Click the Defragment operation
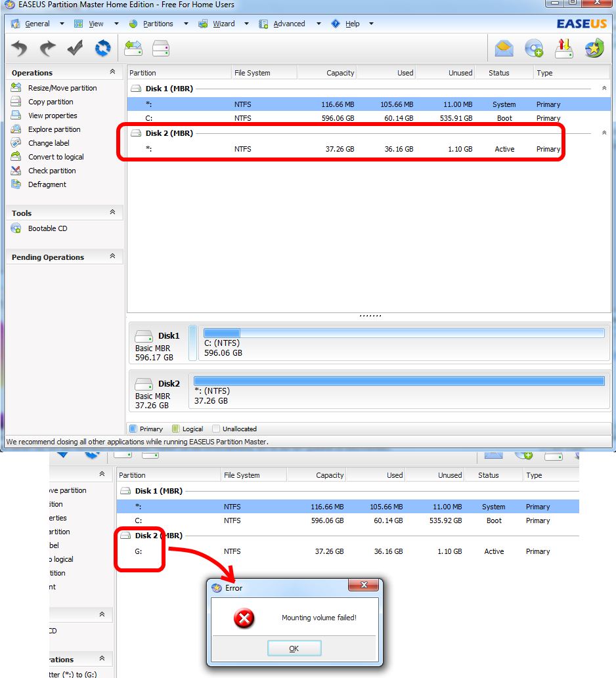This screenshot has width=616, height=678. [x=47, y=184]
